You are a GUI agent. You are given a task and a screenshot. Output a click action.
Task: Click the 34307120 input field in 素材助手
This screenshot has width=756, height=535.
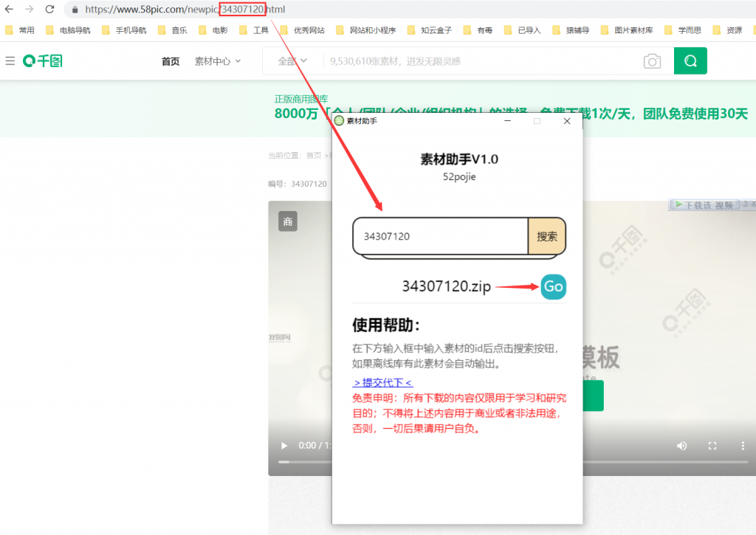[436, 236]
